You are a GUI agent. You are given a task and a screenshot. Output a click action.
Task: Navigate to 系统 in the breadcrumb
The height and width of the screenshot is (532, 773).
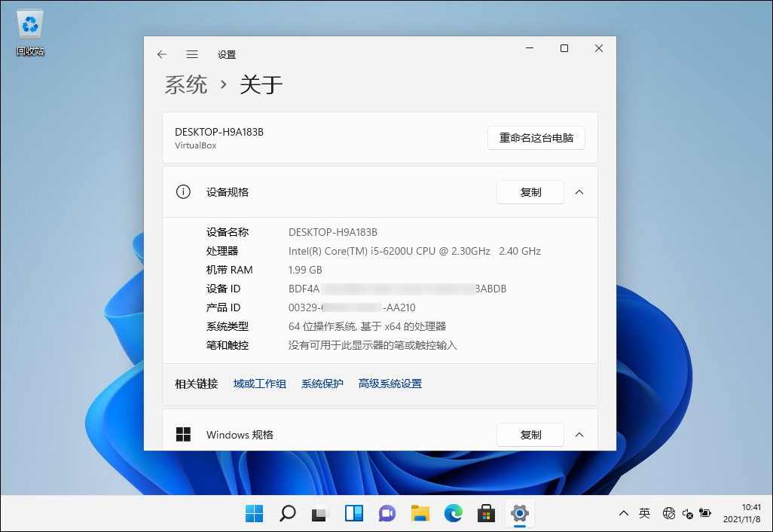(186, 85)
